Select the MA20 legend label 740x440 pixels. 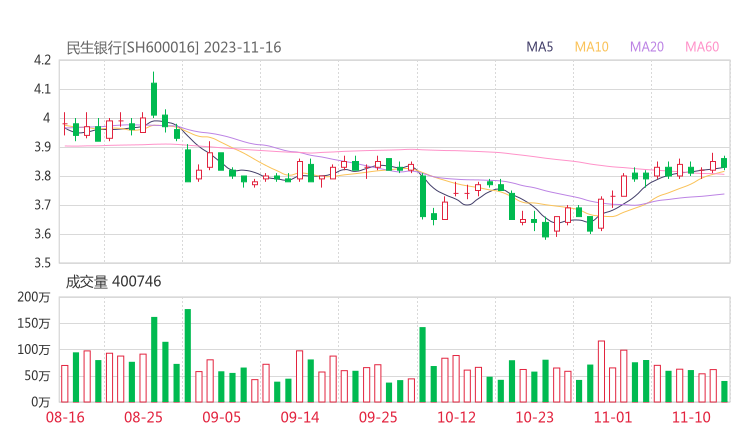(x=647, y=47)
